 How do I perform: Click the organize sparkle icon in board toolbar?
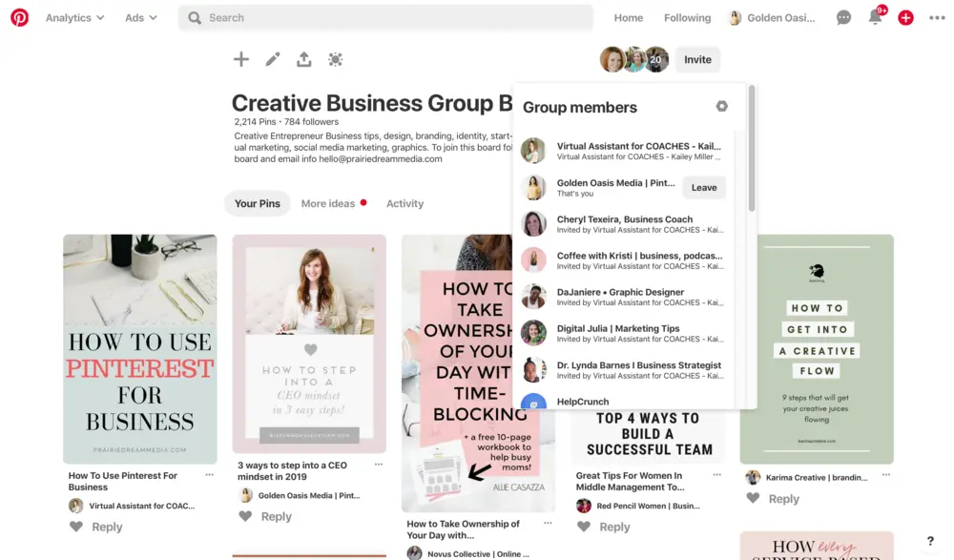point(335,59)
